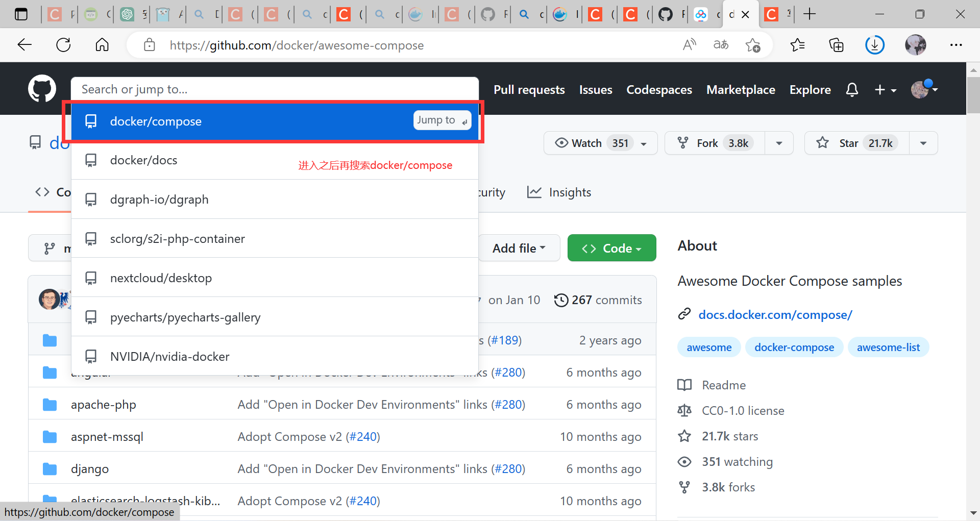Click the awesome-list topic tag
The height and width of the screenshot is (521, 980).
coord(888,347)
